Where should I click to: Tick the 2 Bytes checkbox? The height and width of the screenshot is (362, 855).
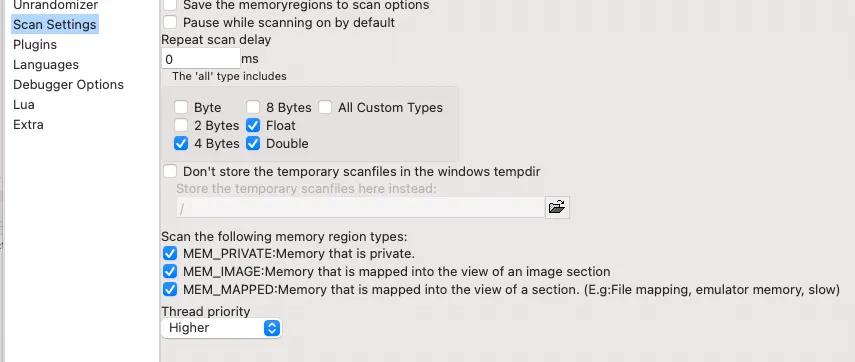point(181,125)
